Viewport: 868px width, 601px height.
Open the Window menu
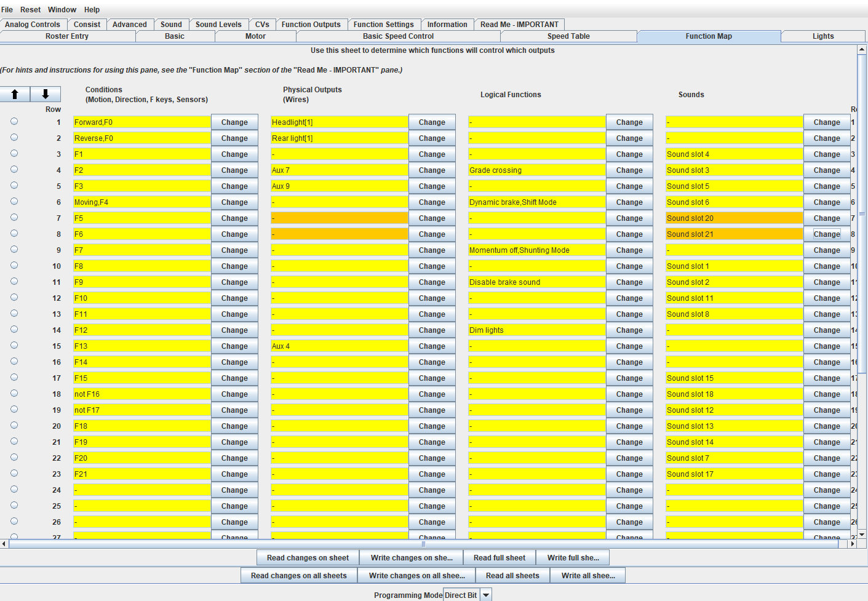[x=62, y=9]
